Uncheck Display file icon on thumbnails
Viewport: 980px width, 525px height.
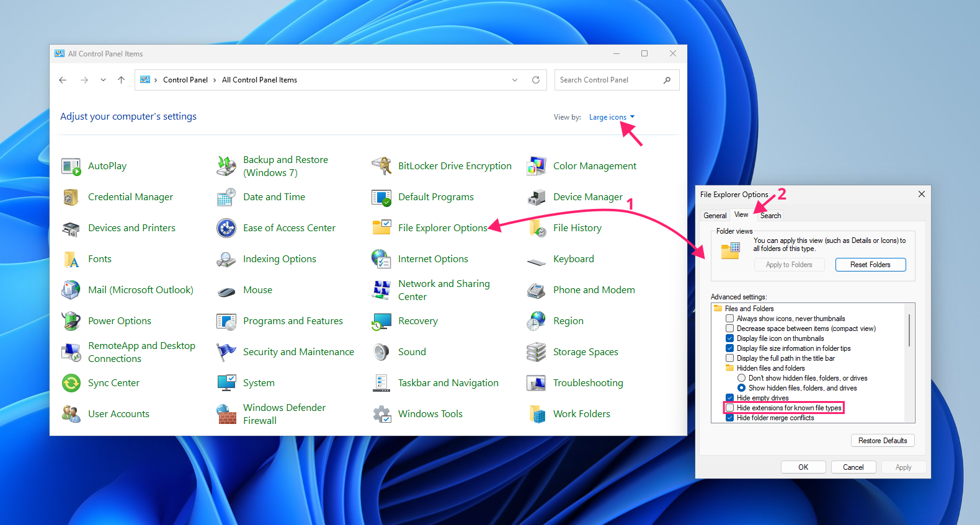[730, 338]
